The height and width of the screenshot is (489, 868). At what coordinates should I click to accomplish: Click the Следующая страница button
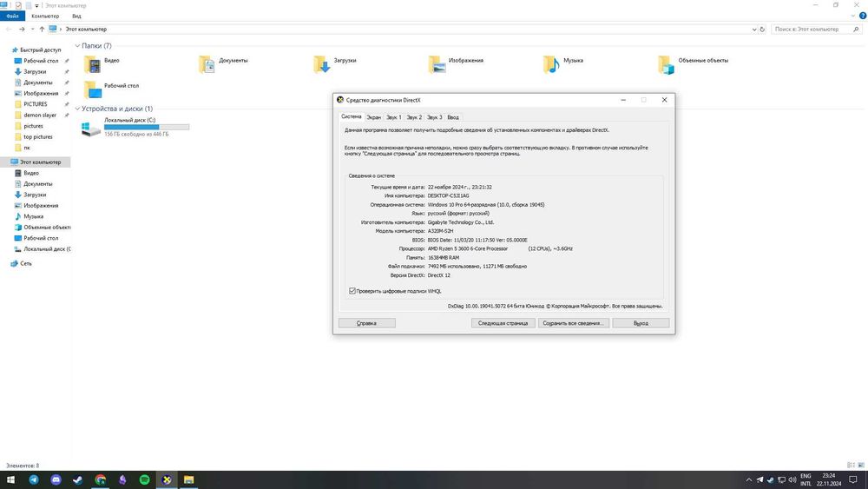click(503, 323)
